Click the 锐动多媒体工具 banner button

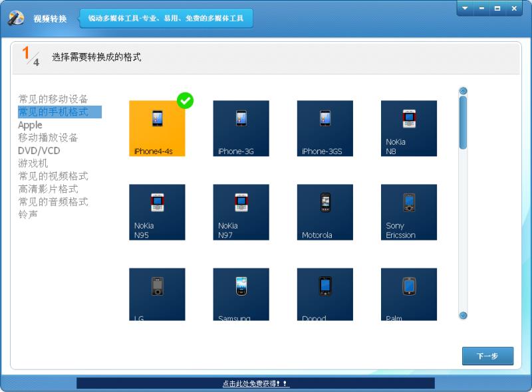pos(166,19)
